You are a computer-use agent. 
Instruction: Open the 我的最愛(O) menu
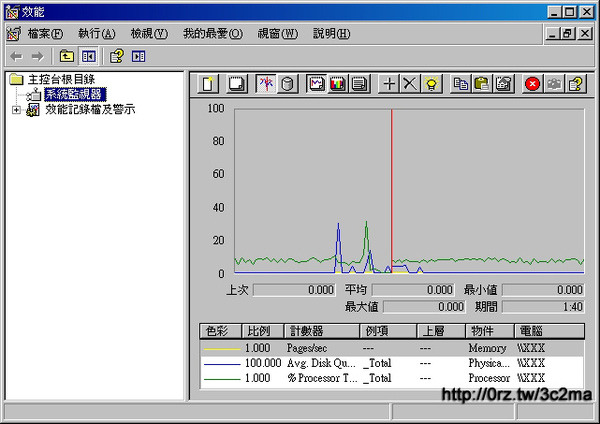point(213,34)
